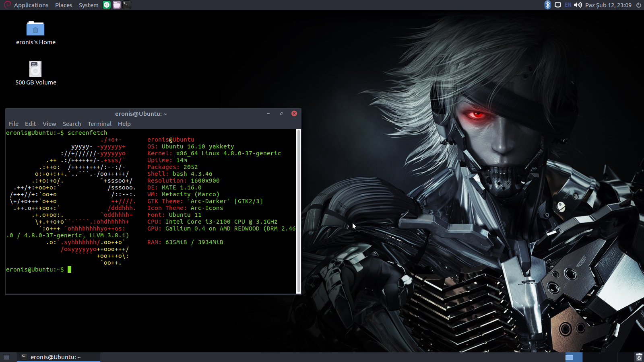
Task: Open the terminal Search menu
Action: coord(72,124)
